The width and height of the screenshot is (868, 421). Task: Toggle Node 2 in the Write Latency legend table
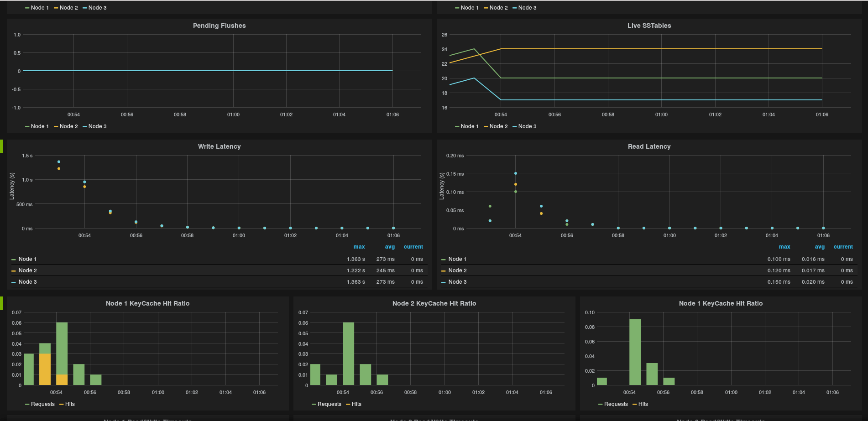pos(28,270)
